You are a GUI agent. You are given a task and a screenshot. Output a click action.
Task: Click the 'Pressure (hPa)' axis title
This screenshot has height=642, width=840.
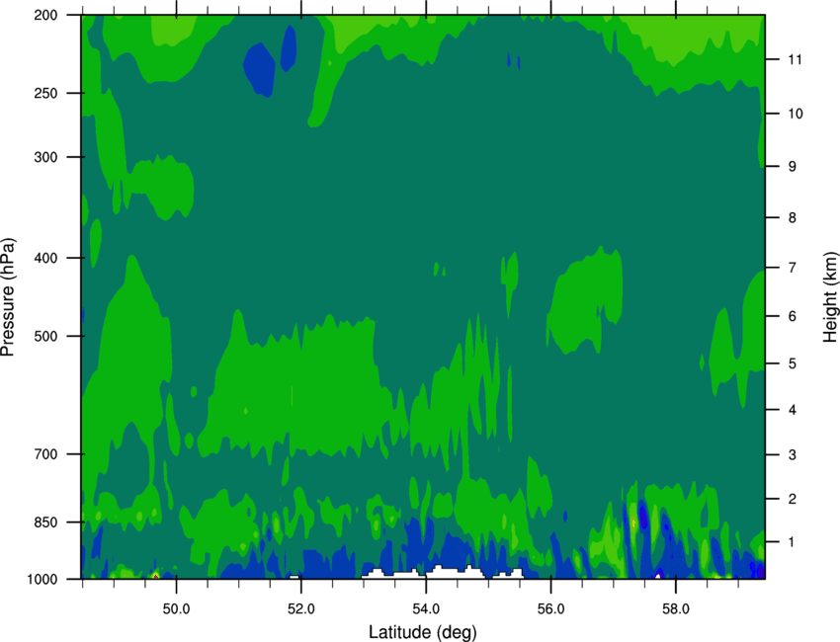tap(8, 297)
